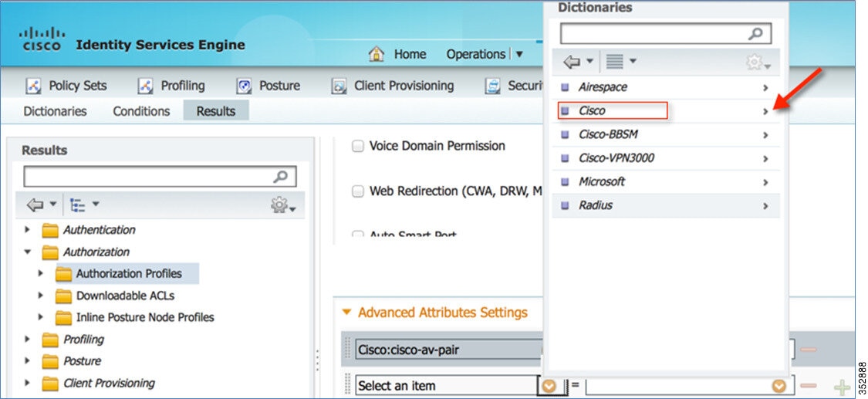
Task: Switch to the Dictionaries sub-tab
Action: pyautogui.click(x=55, y=110)
